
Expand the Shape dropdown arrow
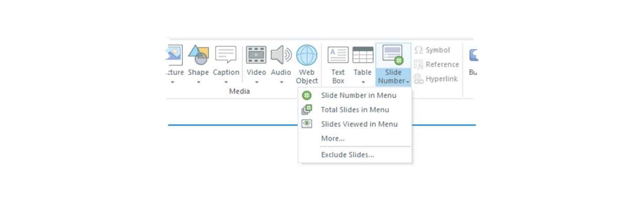point(199,82)
